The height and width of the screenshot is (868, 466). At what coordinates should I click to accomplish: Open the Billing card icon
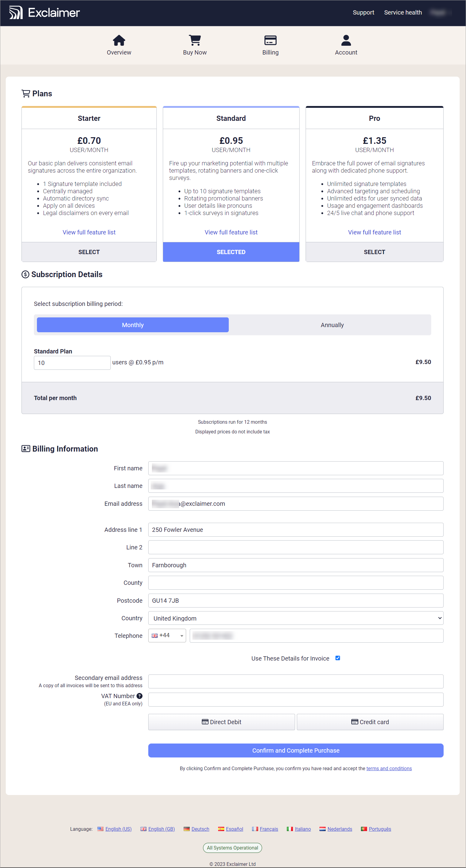tap(270, 41)
